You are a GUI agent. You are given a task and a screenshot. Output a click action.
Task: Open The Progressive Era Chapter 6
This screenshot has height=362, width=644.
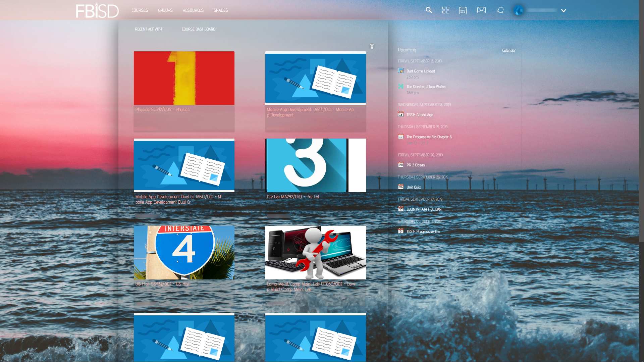429,137
